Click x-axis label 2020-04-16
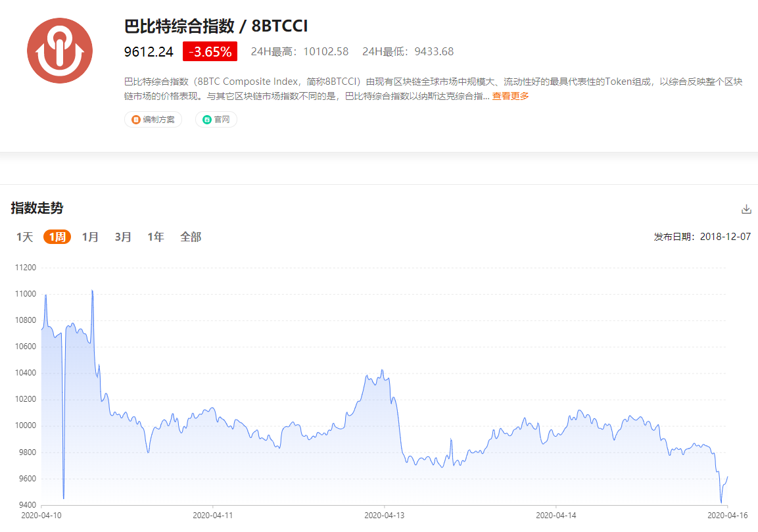The height and width of the screenshot is (532, 758). tap(728, 516)
